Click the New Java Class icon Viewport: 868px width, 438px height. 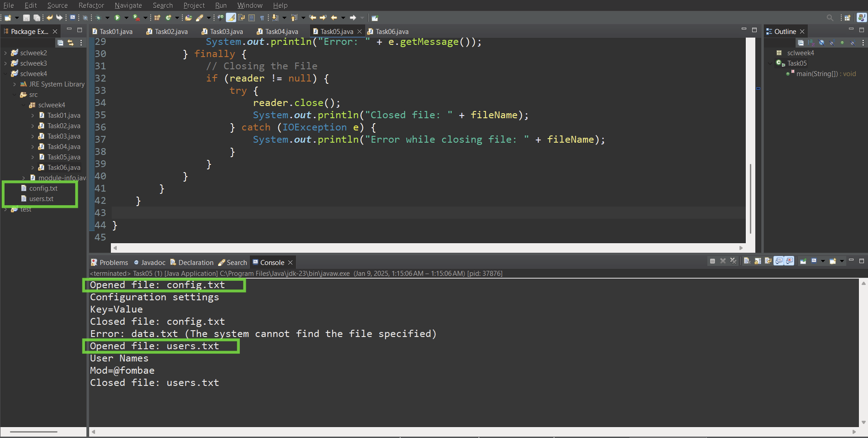coord(168,18)
